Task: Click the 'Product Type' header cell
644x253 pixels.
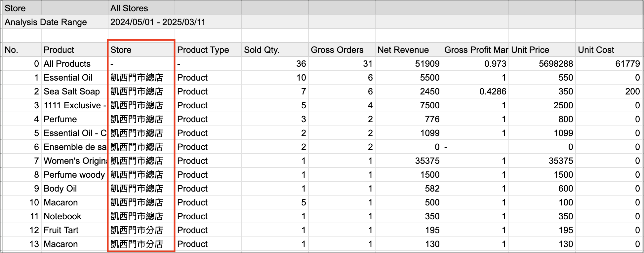Action: click(x=208, y=50)
